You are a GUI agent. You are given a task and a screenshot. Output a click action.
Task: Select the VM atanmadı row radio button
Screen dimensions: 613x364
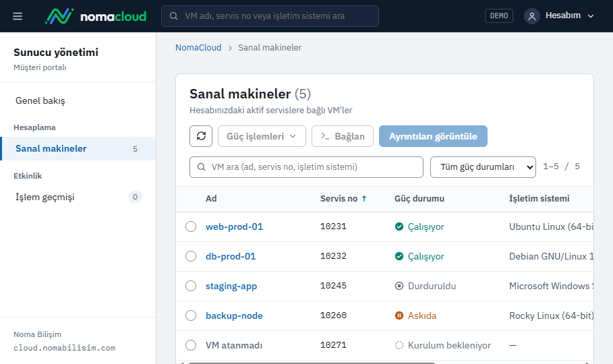191,345
